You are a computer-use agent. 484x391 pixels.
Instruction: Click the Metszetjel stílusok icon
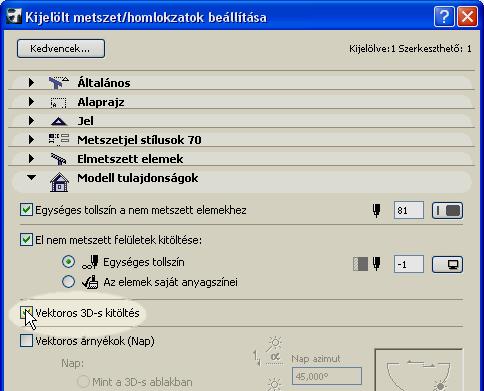(59, 140)
